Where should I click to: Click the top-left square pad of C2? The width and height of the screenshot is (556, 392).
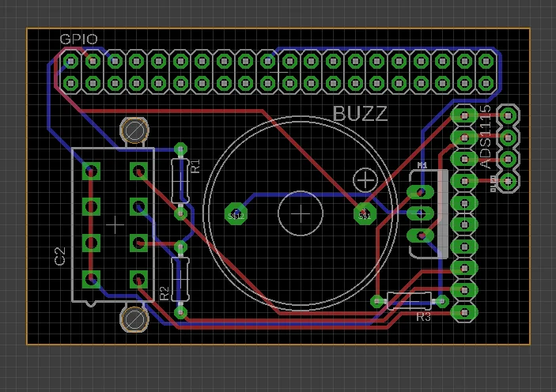pos(91,171)
